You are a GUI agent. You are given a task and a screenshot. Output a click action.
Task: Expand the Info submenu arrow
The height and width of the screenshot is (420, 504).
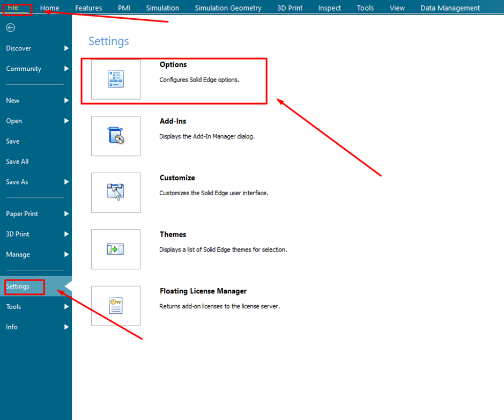[66, 327]
